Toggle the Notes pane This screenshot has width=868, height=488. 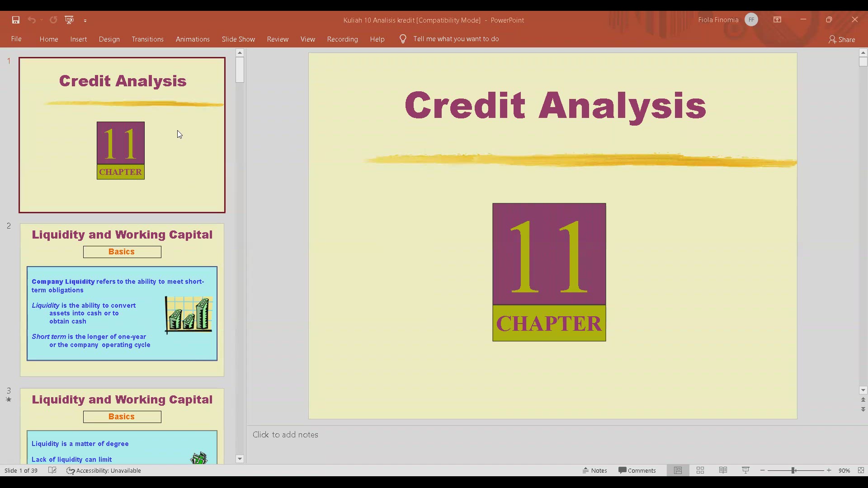[x=595, y=470]
